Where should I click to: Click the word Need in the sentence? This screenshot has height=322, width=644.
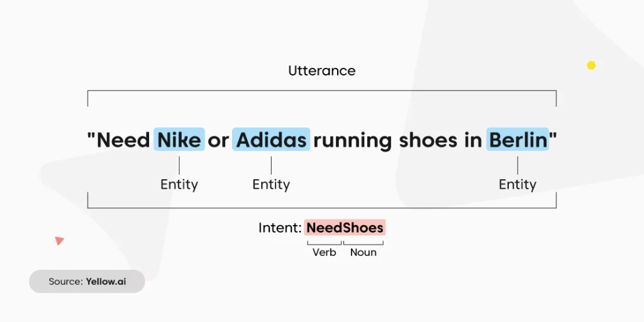pos(123,140)
